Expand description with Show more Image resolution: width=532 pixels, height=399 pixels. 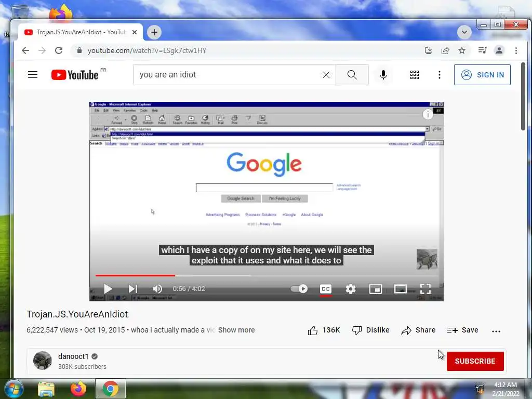tap(236, 330)
